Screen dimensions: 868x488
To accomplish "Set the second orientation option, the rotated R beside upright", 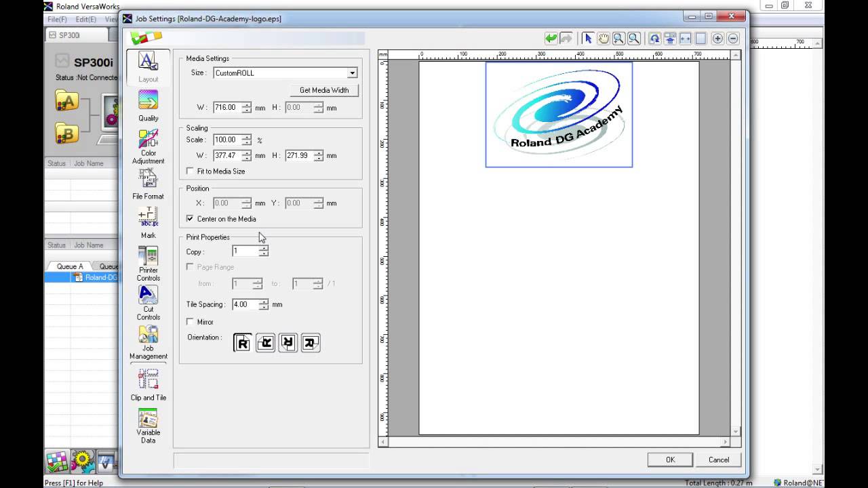I will 265,343.
